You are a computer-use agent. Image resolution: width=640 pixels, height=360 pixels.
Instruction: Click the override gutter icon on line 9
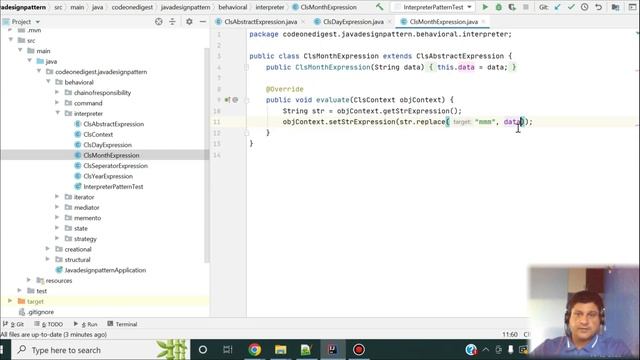point(227,100)
